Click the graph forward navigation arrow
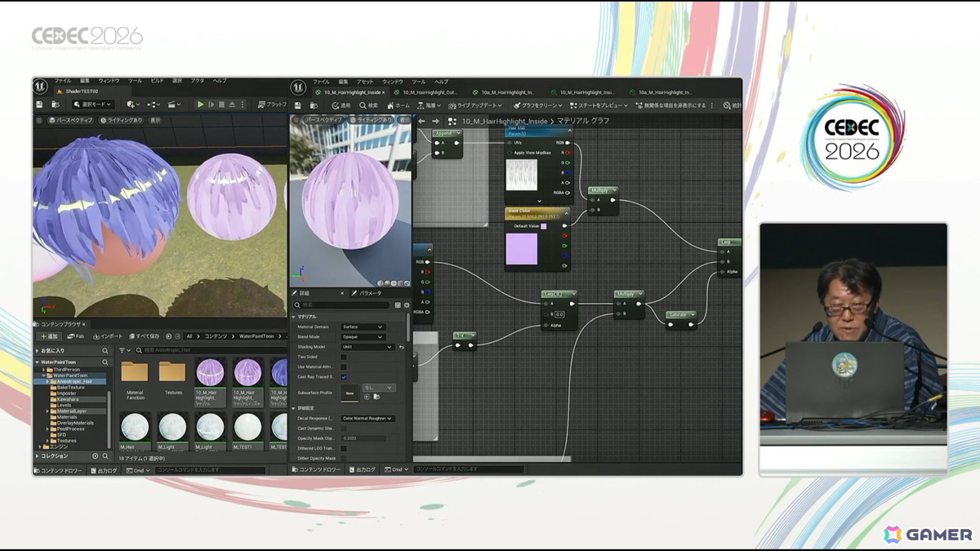The width and height of the screenshot is (980, 551). 434,121
